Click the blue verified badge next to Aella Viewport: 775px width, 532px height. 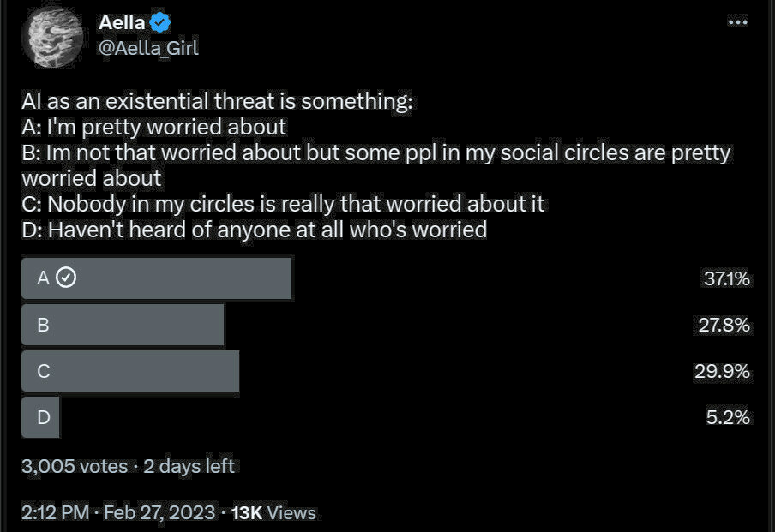[x=160, y=23]
